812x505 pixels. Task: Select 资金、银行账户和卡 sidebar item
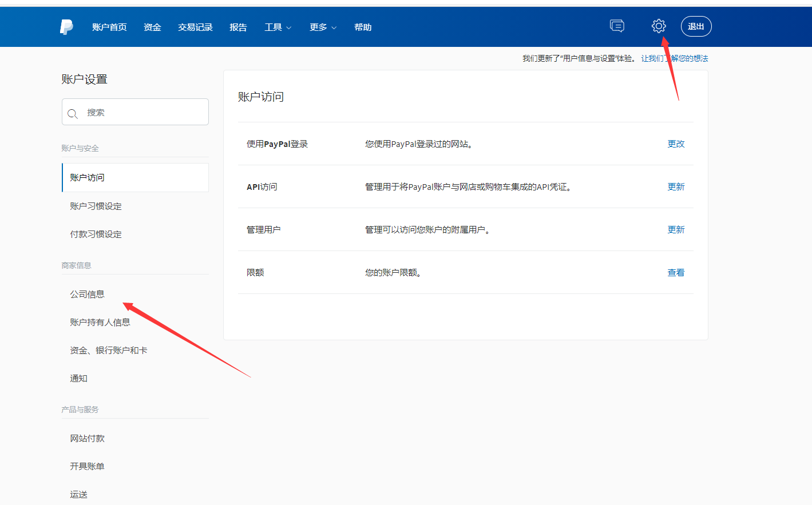[x=109, y=351]
